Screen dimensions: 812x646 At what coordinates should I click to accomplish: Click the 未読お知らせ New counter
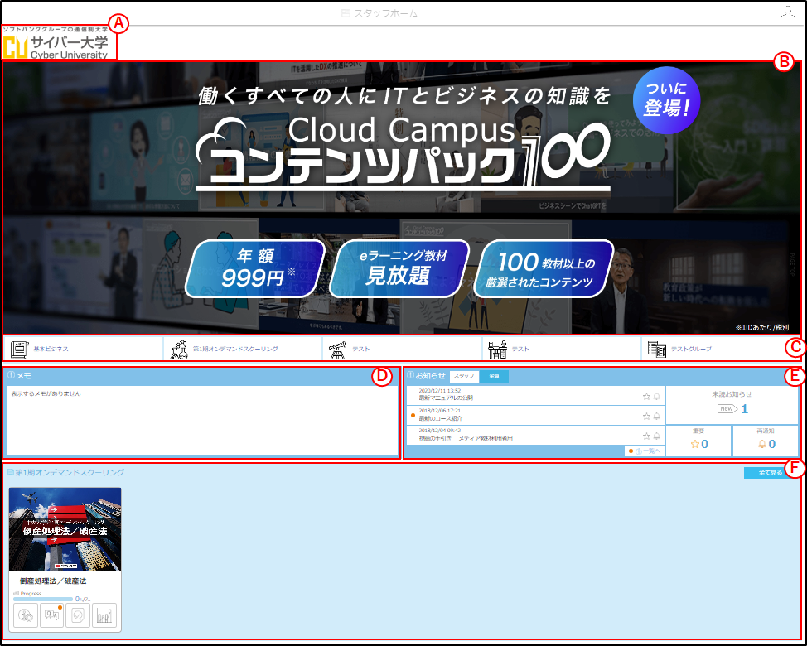tap(732, 405)
